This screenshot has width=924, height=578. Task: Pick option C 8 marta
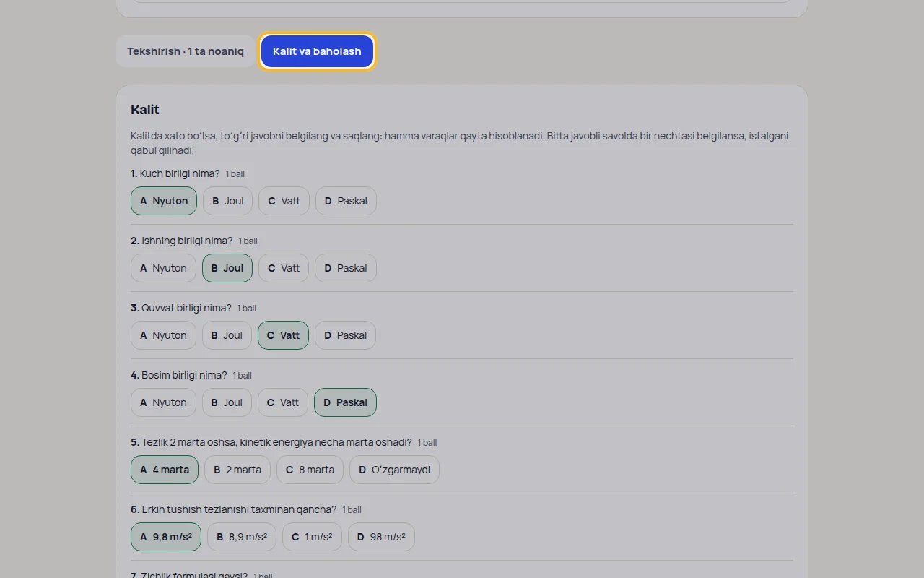coord(310,470)
